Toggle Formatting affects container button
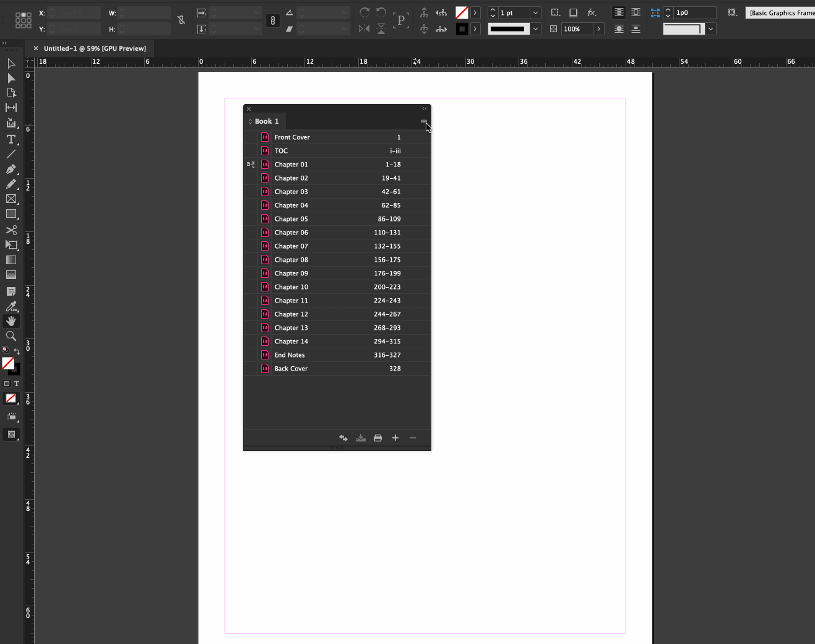 point(7,384)
